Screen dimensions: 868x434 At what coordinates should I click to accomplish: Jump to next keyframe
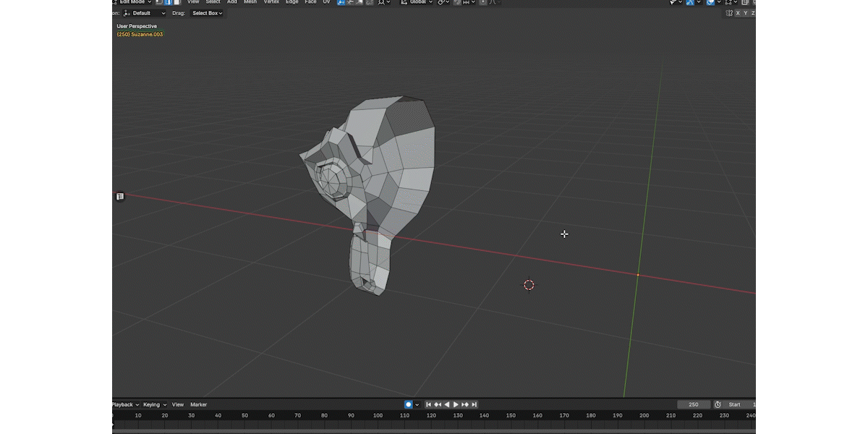click(x=465, y=404)
